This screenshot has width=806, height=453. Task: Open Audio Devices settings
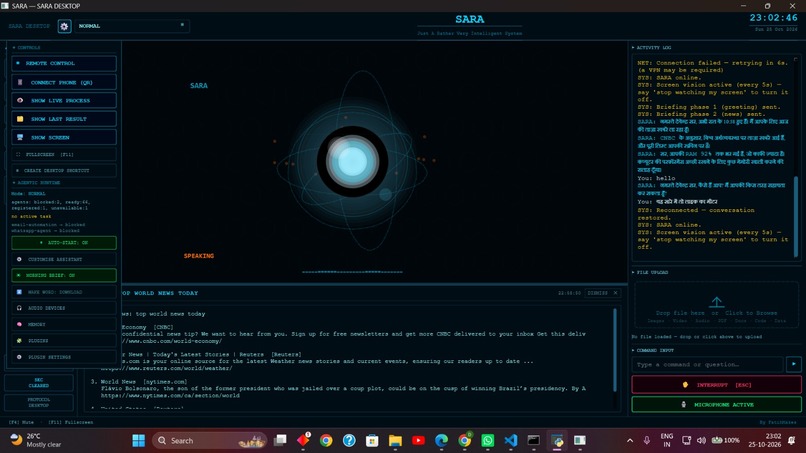64,308
